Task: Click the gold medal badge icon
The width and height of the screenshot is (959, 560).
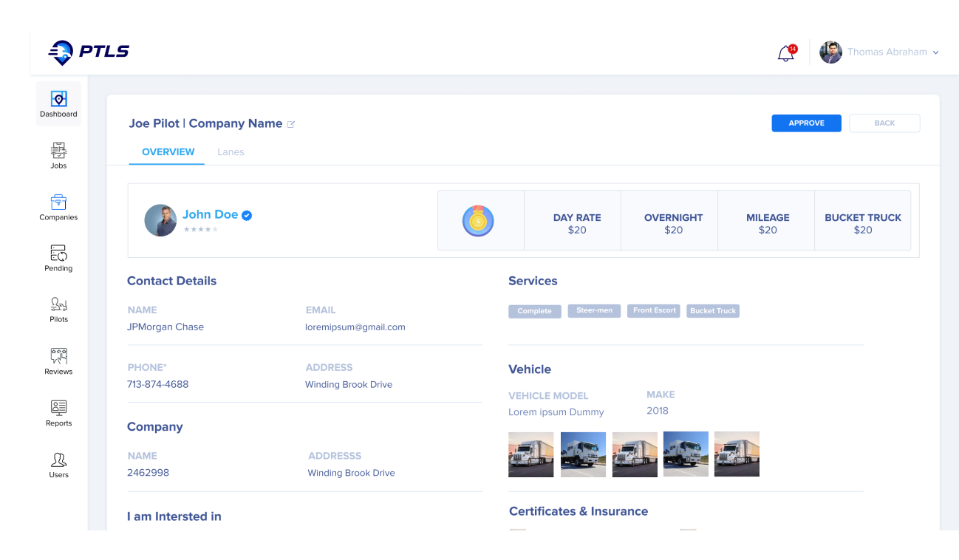Action: [478, 221]
